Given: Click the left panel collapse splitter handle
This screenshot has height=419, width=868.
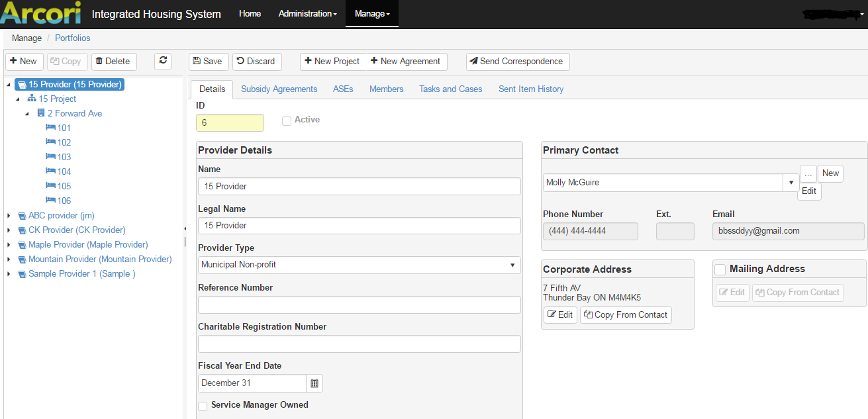Looking at the screenshot, I should 185,228.
